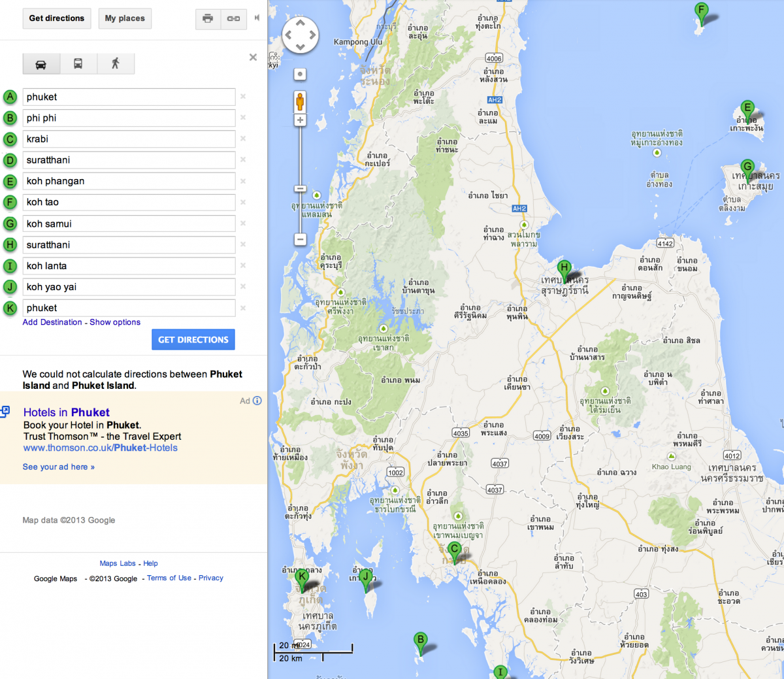Click the print icon button
784x679 pixels.
[208, 19]
